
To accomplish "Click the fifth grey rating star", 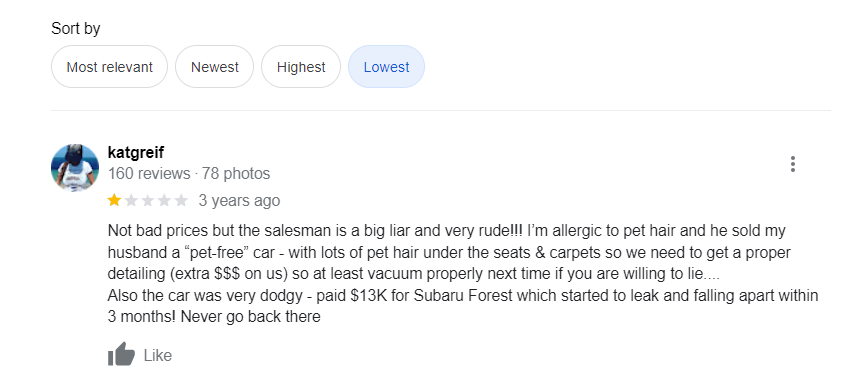I will click(181, 201).
